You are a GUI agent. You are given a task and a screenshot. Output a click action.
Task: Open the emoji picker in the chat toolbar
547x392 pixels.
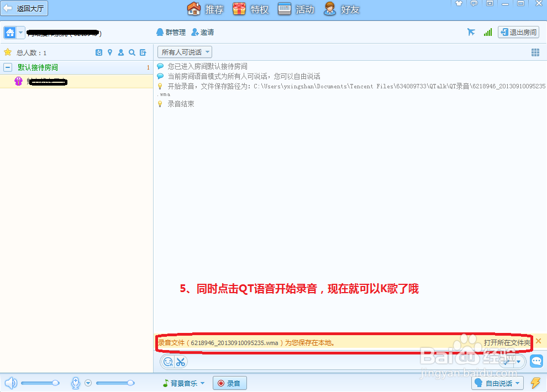(x=169, y=362)
